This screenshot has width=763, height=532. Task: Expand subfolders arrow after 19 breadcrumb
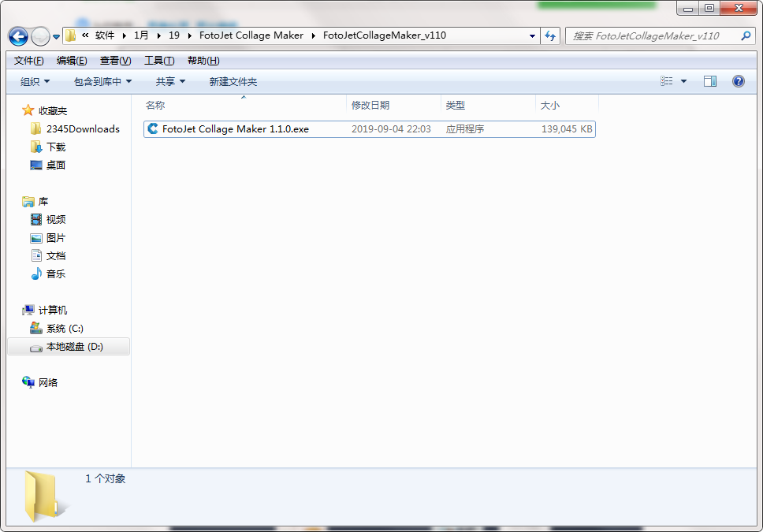[x=189, y=35]
